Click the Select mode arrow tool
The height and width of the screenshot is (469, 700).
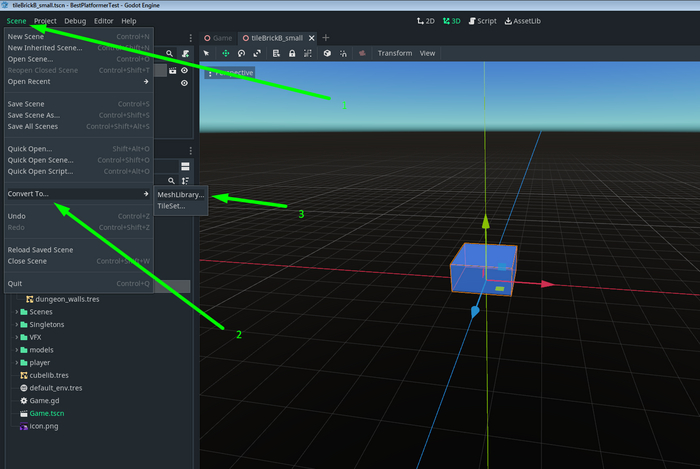[207, 53]
